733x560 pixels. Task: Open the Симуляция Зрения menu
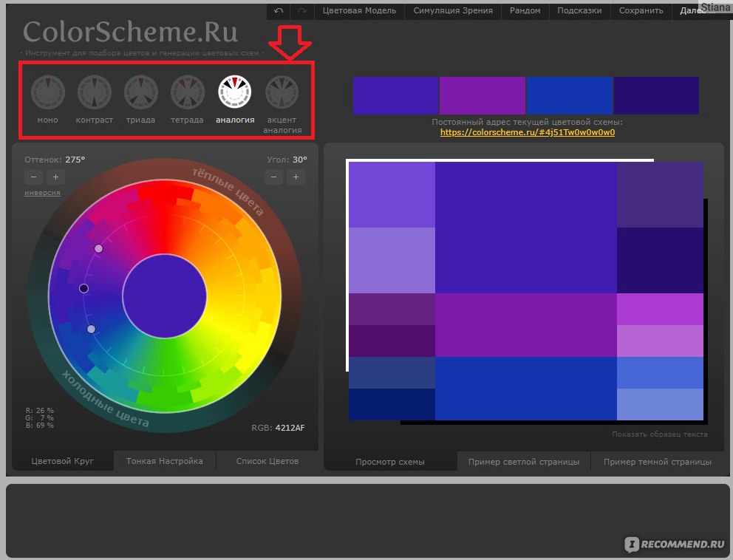click(x=453, y=11)
